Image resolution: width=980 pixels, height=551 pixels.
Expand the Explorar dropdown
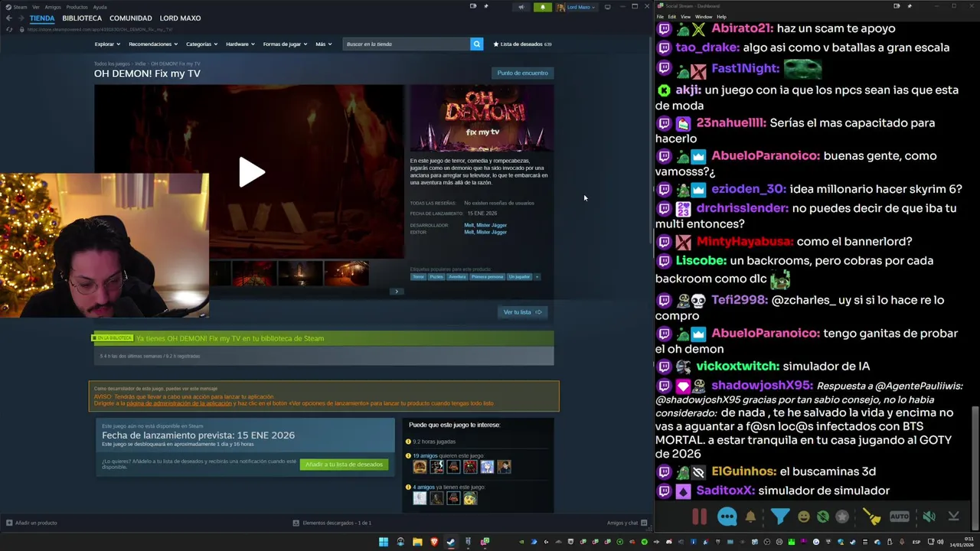(x=106, y=44)
